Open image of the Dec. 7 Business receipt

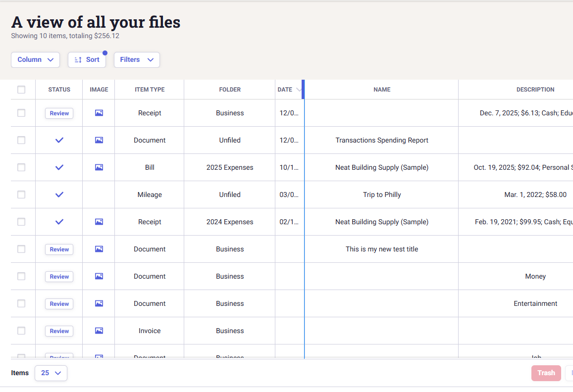tap(99, 113)
